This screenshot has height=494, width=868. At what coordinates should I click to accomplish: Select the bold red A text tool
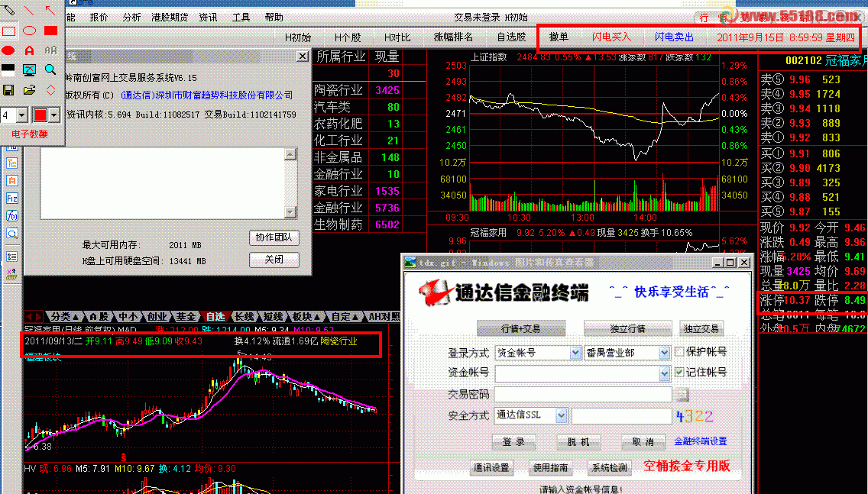click(29, 50)
